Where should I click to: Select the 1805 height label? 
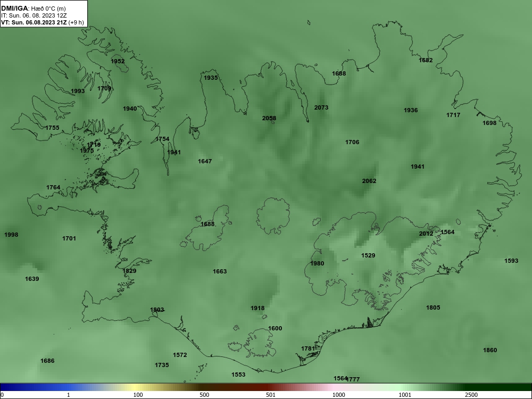pos(433,307)
